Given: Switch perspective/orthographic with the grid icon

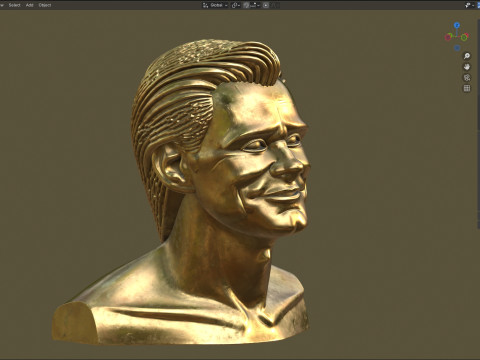Looking at the screenshot, I should 467,88.
